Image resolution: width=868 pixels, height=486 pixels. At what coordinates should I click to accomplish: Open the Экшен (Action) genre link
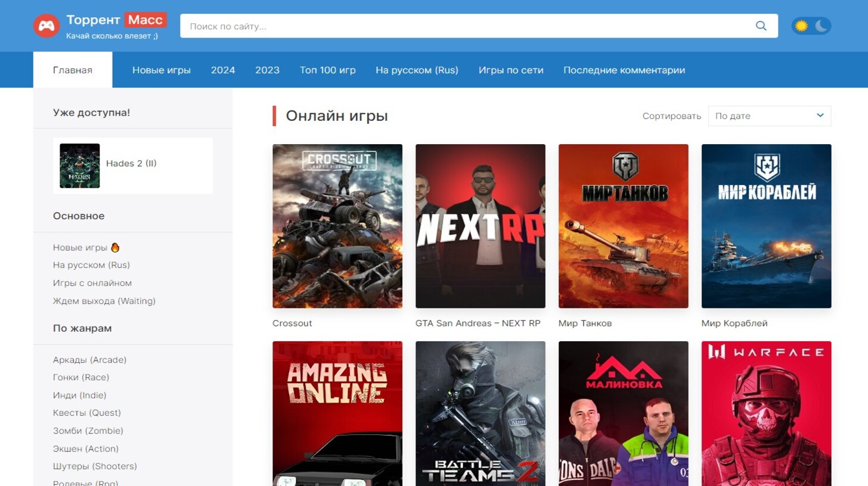coord(86,448)
